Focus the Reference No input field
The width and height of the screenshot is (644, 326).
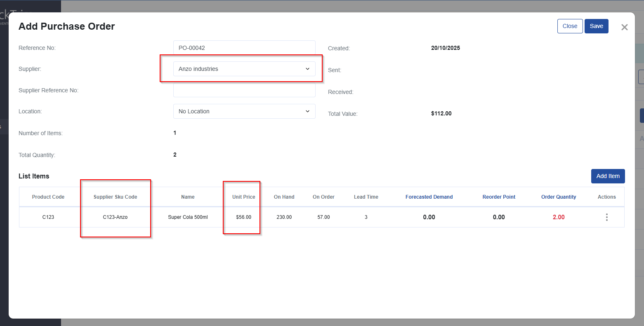244,48
